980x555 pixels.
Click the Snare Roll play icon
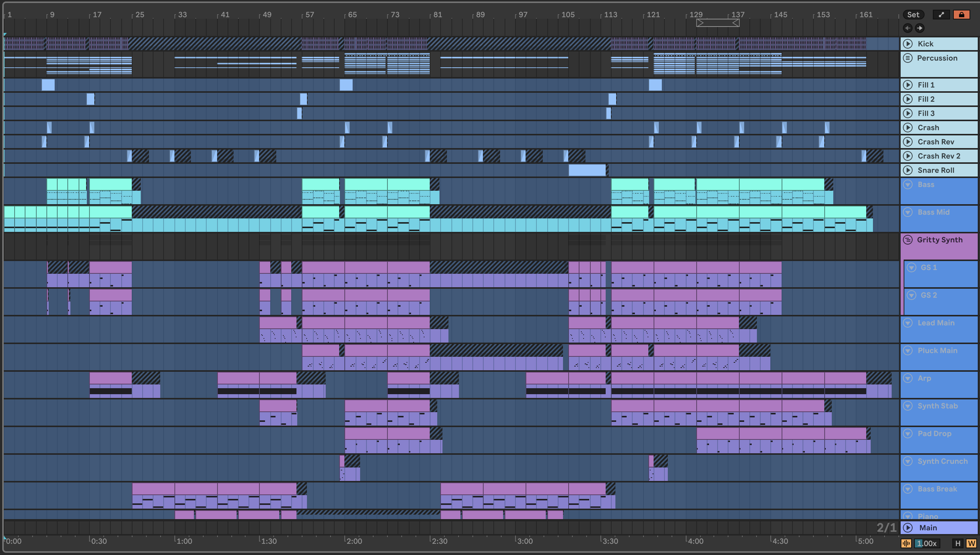(908, 171)
